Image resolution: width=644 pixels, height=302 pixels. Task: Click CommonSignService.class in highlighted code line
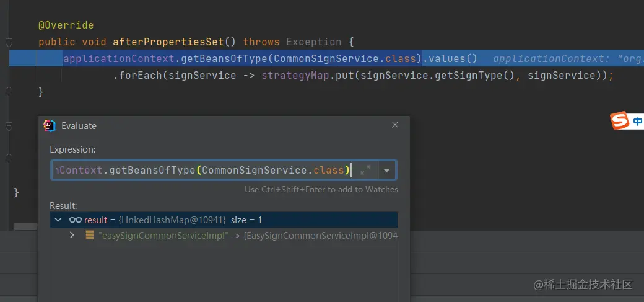[345, 59]
